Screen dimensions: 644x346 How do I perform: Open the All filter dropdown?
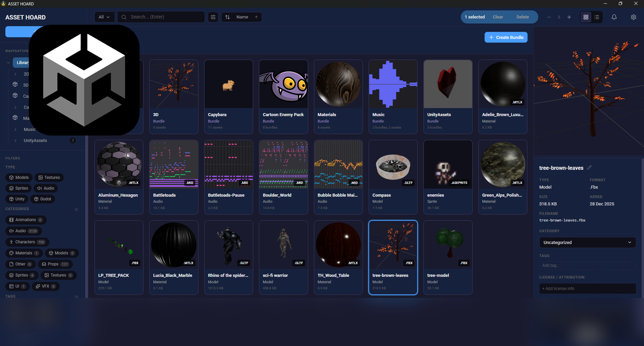click(104, 17)
